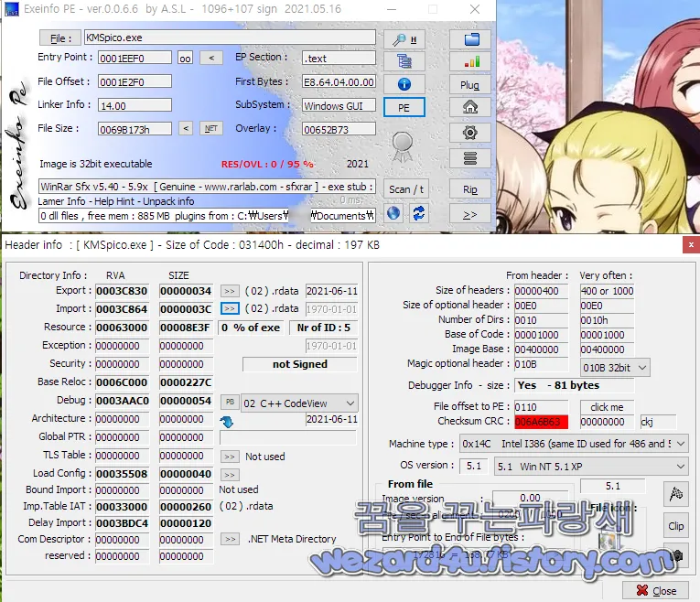700x602 pixels.
Task: Click the blue window icon button
Action: [x=470, y=39]
